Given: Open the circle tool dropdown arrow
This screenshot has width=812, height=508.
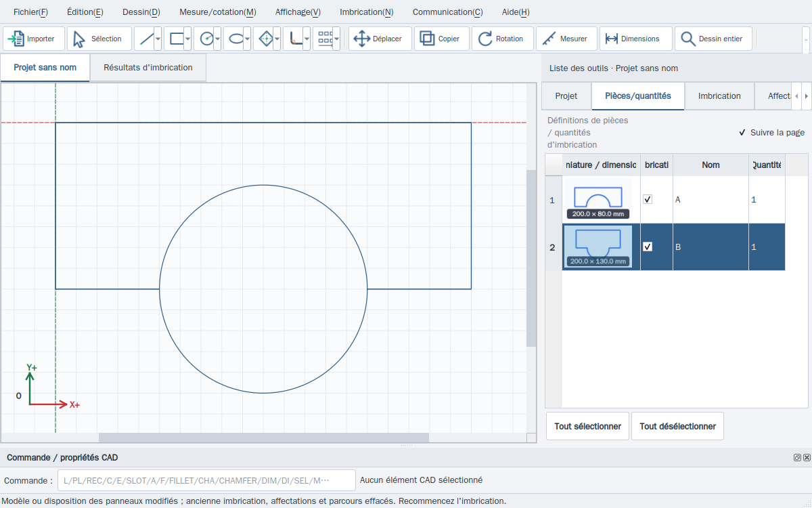Looking at the screenshot, I should click(217, 39).
